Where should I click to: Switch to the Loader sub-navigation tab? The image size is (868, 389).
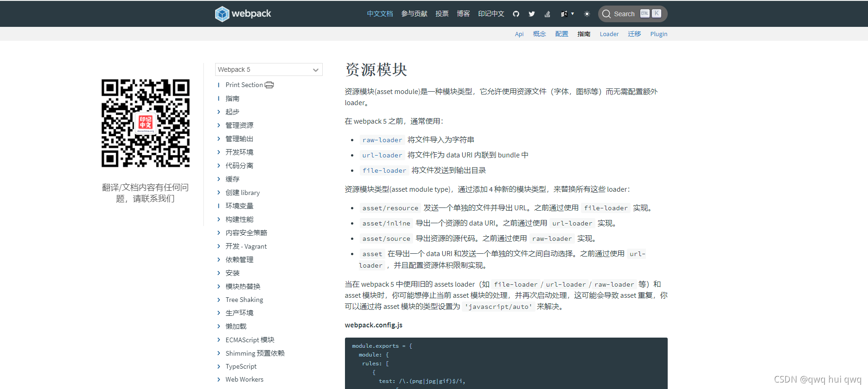click(609, 34)
